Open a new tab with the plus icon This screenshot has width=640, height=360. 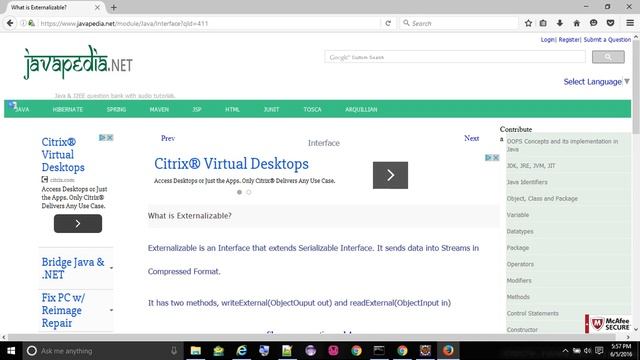(114, 7)
